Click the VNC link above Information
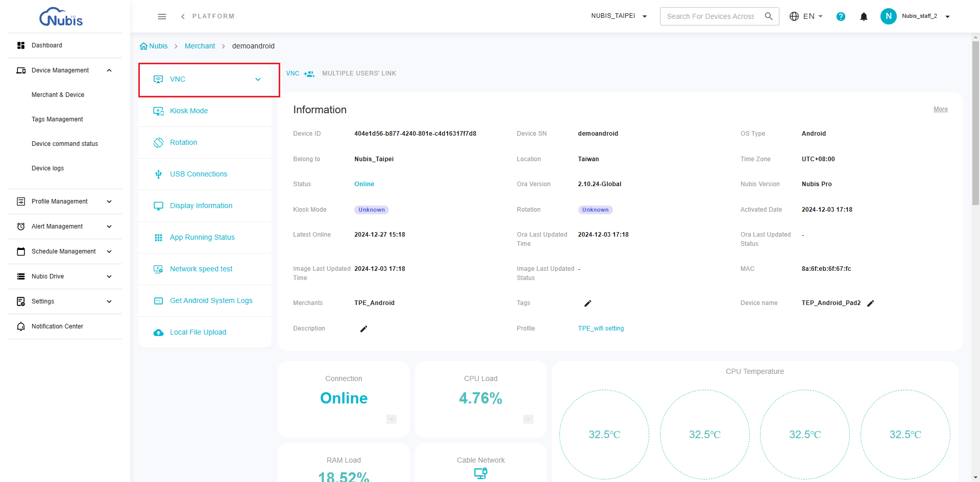The width and height of the screenshot is (980, 482). [x=292, y=73]
